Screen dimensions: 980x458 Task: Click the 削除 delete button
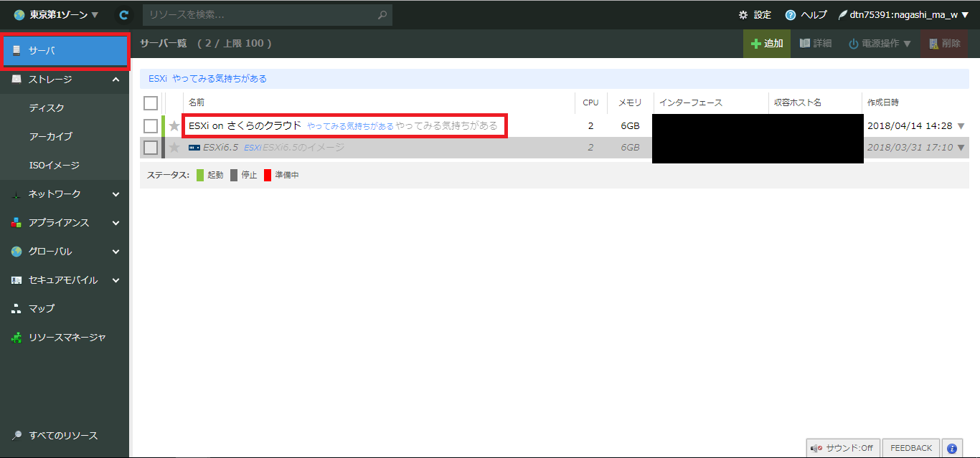pyautogui.click(x=944, y=44)
